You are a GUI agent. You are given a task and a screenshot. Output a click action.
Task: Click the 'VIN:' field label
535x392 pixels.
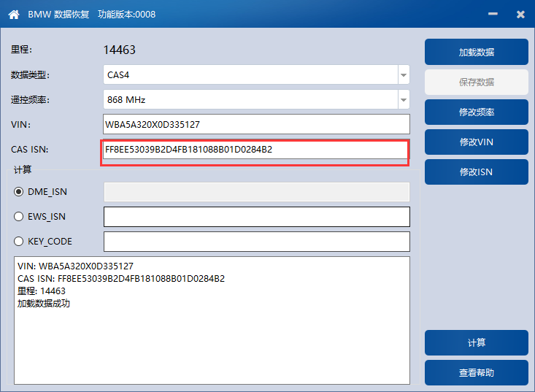point(20,125)
